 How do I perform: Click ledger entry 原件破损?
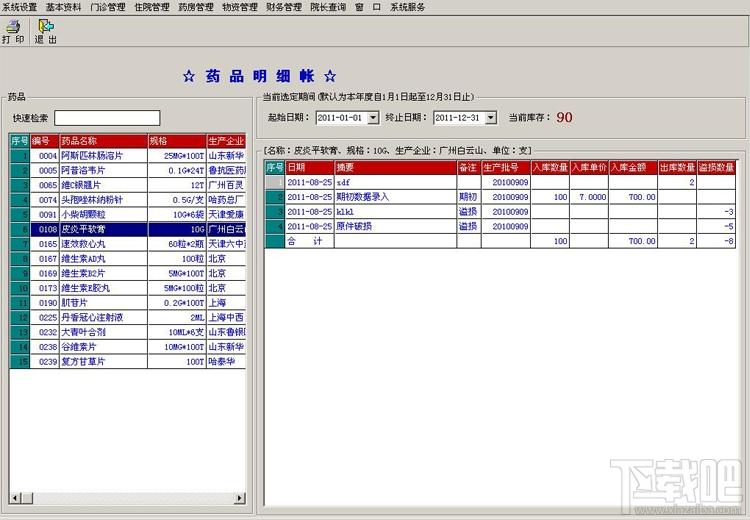(x=500, y=226)
